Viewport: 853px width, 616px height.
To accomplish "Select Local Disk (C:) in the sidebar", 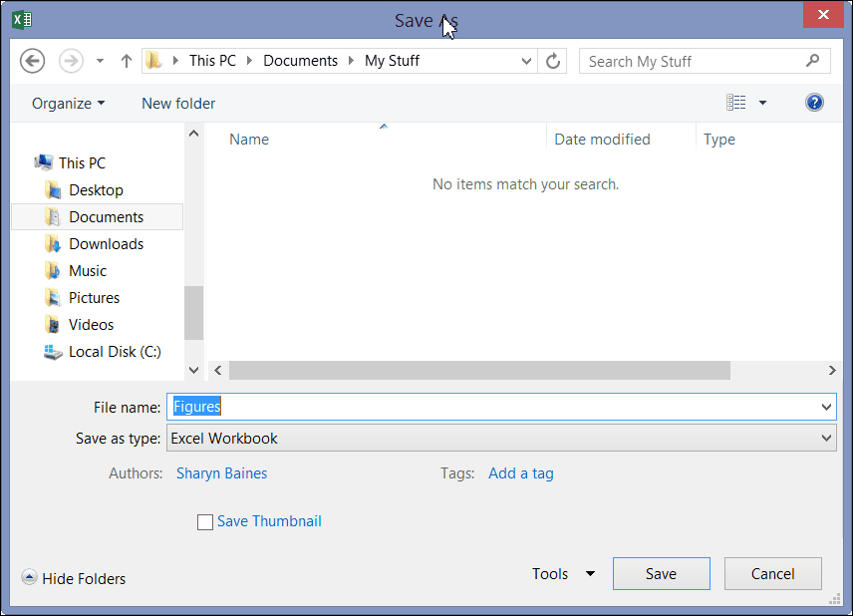I will pos(110,352).
